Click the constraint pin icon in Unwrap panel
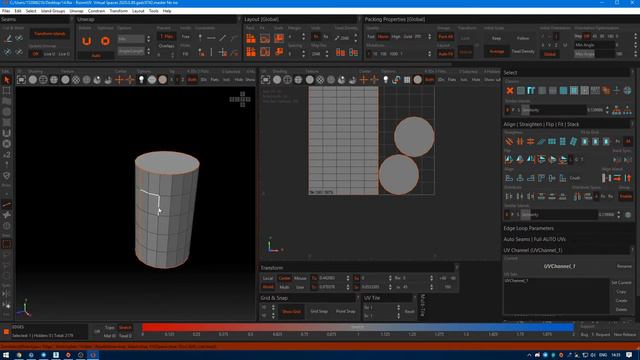 tap(200, 38)
